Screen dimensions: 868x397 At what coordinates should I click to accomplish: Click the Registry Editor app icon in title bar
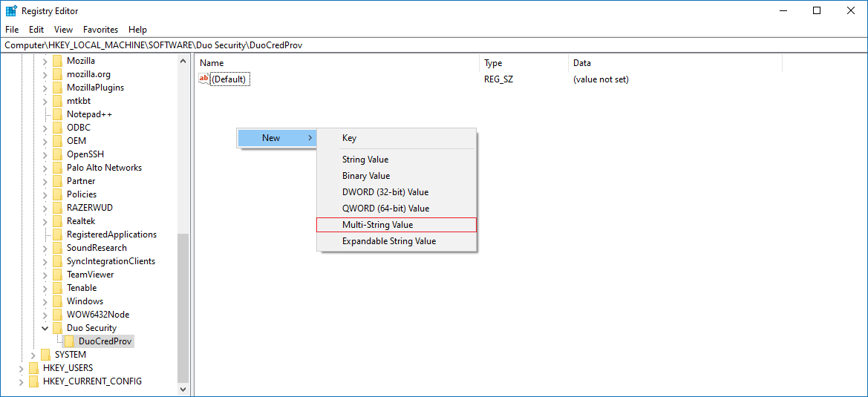(x=11, y=11)
